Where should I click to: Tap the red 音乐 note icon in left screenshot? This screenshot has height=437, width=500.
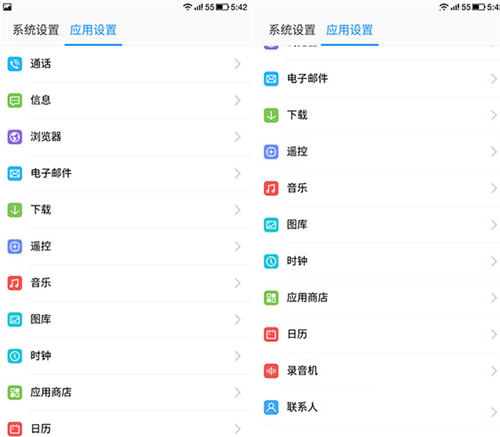coord(15,283)
